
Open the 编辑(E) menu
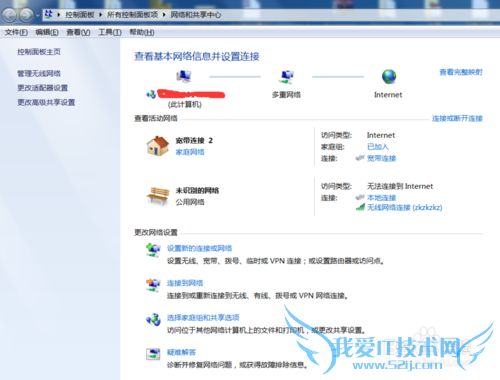point(47,32)
